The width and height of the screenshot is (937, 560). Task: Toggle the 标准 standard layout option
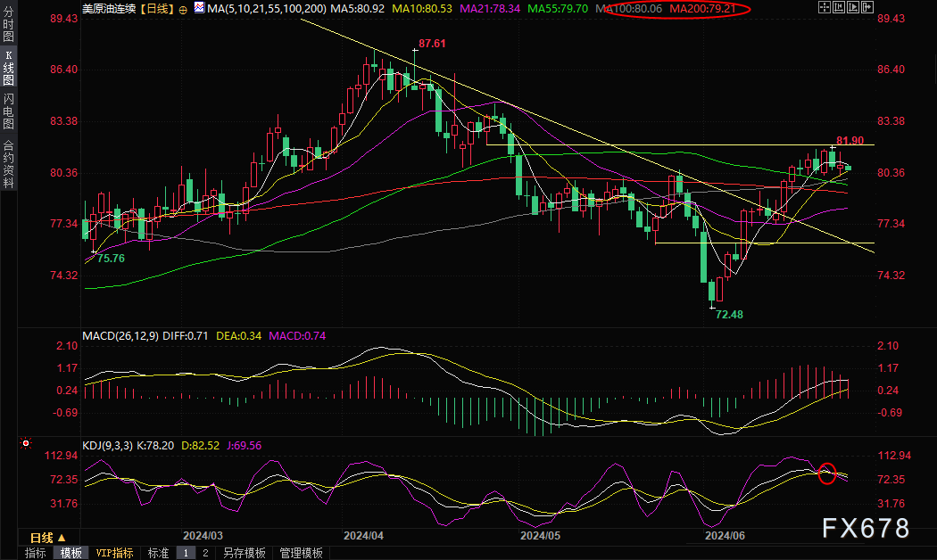(158, 553)
